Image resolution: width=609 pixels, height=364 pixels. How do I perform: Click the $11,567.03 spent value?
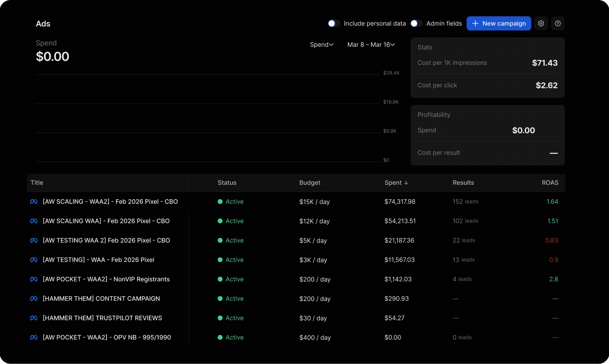pyautogui.click(x=400, y=260)
